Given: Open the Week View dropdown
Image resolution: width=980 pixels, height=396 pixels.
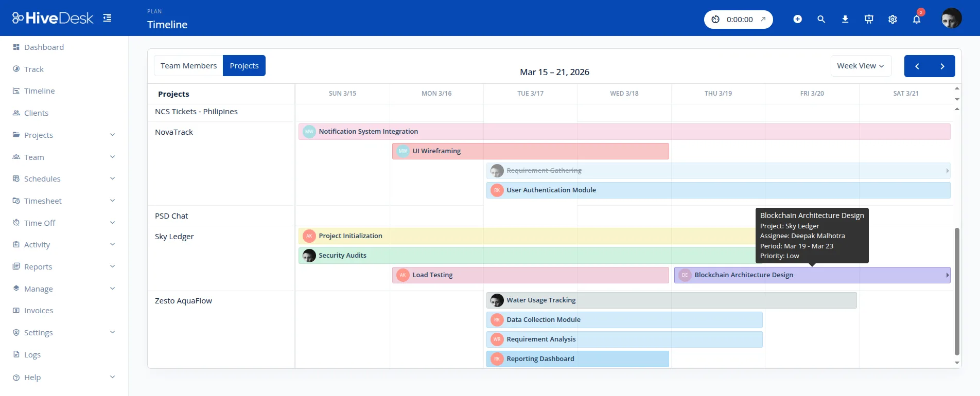Looking at the screenshot, I should pos(861,66).
